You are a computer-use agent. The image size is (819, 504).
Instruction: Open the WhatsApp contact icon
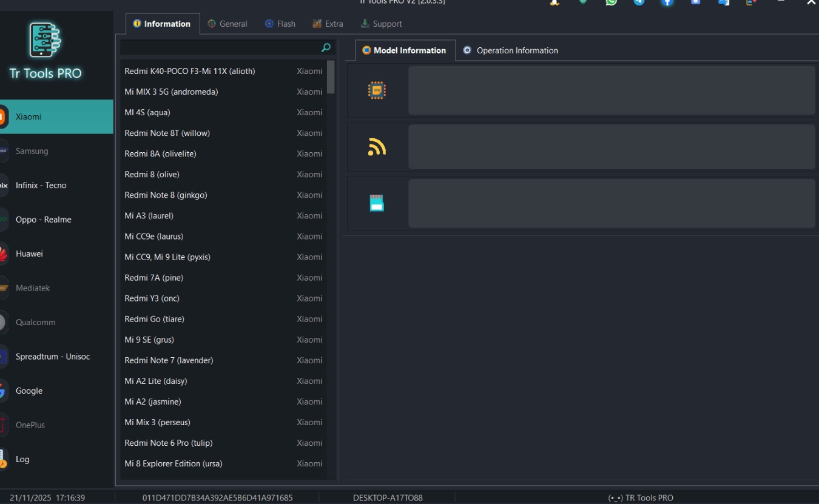(x=611, y=2)
